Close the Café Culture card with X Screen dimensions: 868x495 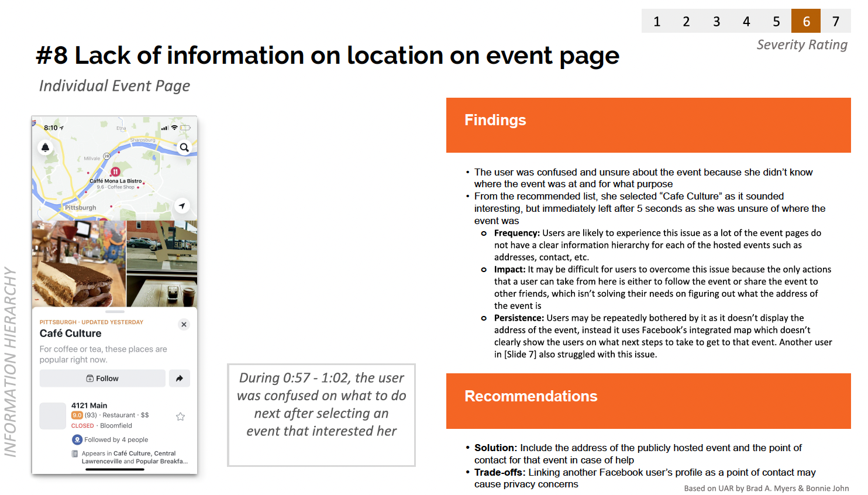[184, 324]
